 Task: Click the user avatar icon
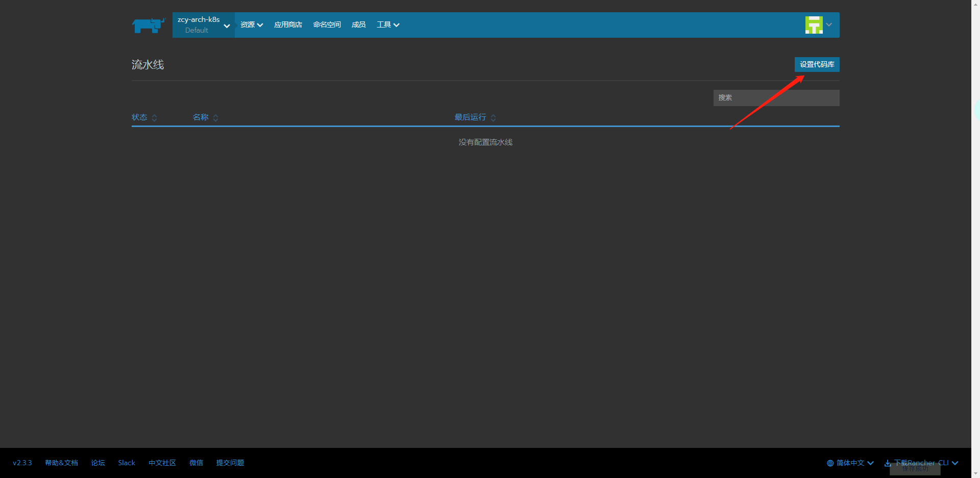click(814, 25)
